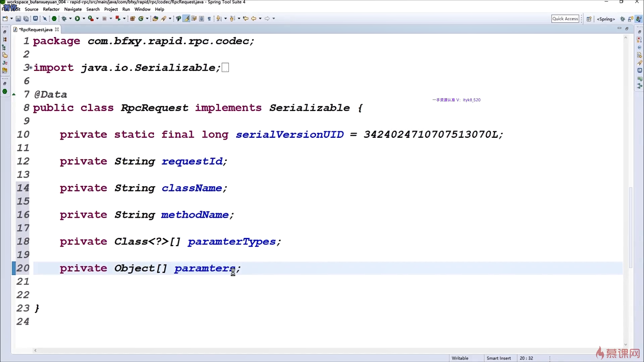Viewport: 644px width, 362px height.
Task: Toggle Block Selection Mode button
Action: pyautogui.click(x=202, y=18)
